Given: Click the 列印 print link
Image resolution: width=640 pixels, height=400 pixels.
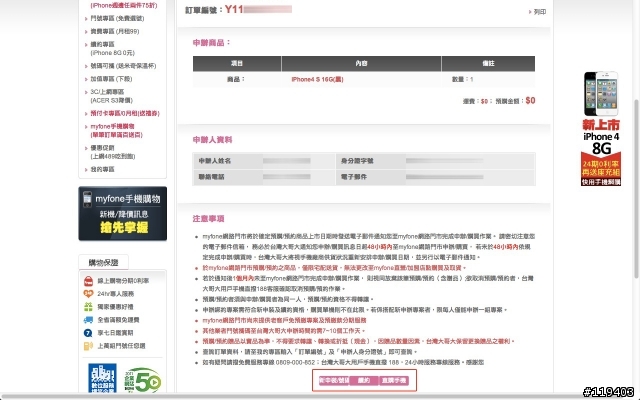Looking at the screenshot, I should click(x=540, y=12).
